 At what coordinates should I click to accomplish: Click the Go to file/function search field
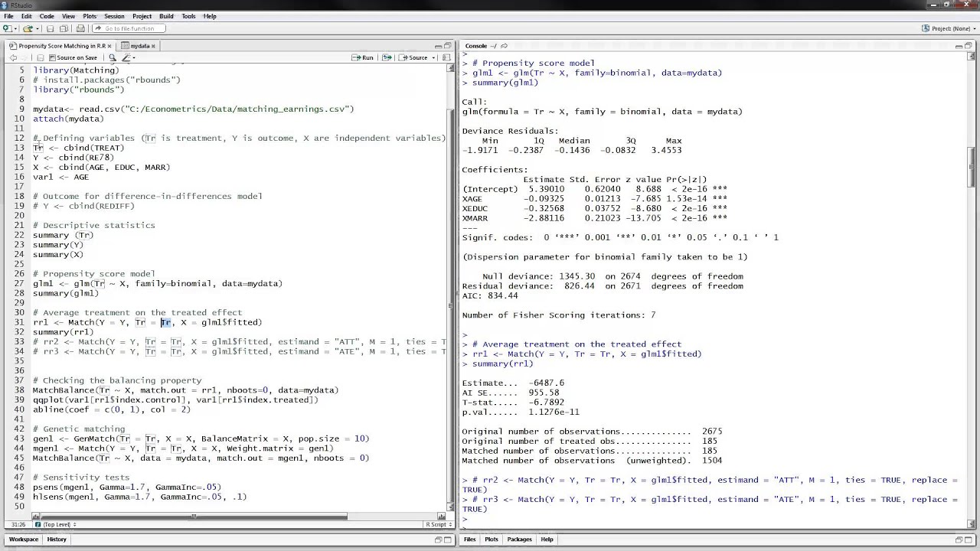click(127, 28)
